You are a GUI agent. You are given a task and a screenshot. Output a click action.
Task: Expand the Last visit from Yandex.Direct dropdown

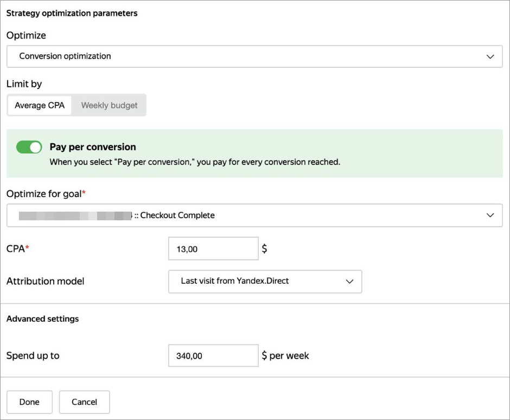tap(264, 282)
